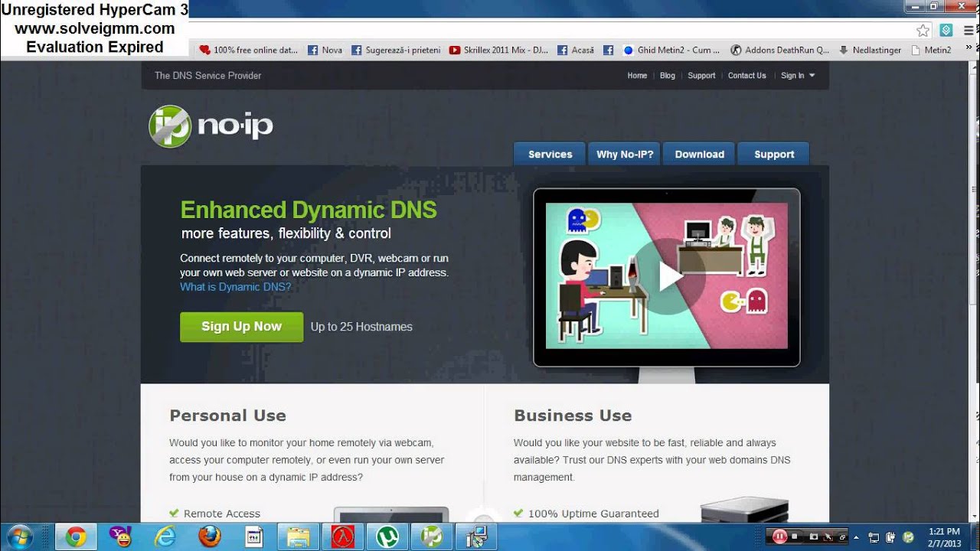980x551 pixels.
Task: Click 'The DNS Service Provider' tagline
Action: (207, 76)
